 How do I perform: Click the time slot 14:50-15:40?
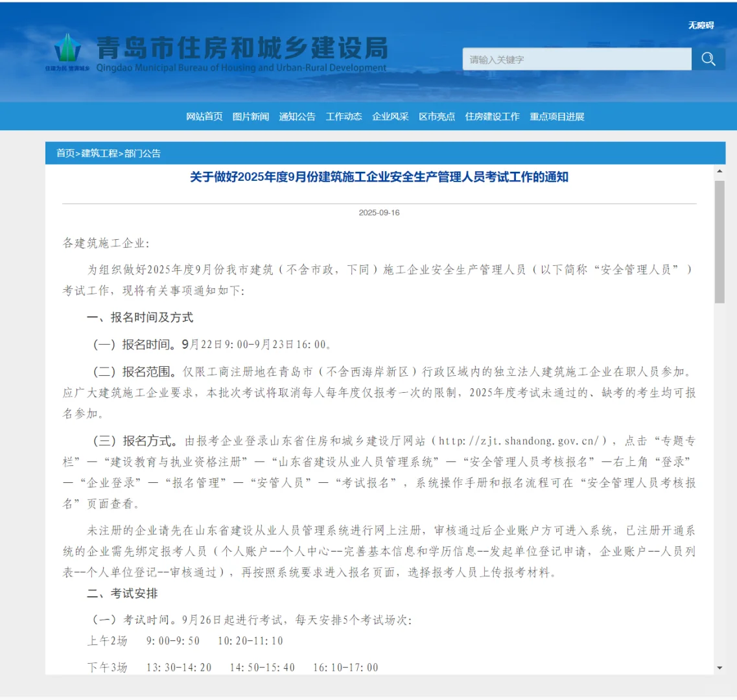tap(263, 668)
